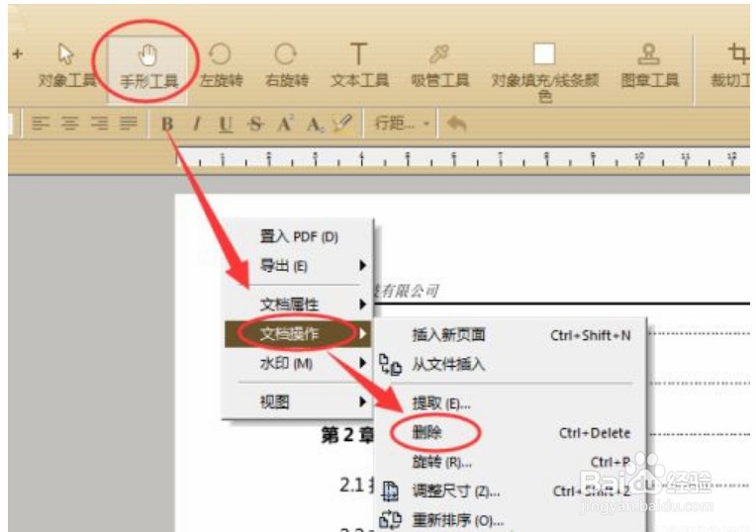Click the highlighter pen icon

(x=342, y=124)
